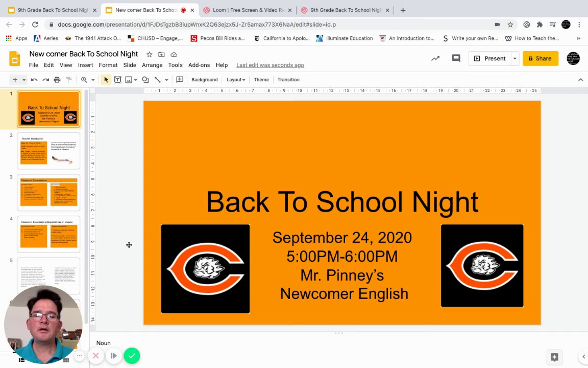Screen dimensions: 588x368
Task: Select the line tool
Action: pos(158,80)
